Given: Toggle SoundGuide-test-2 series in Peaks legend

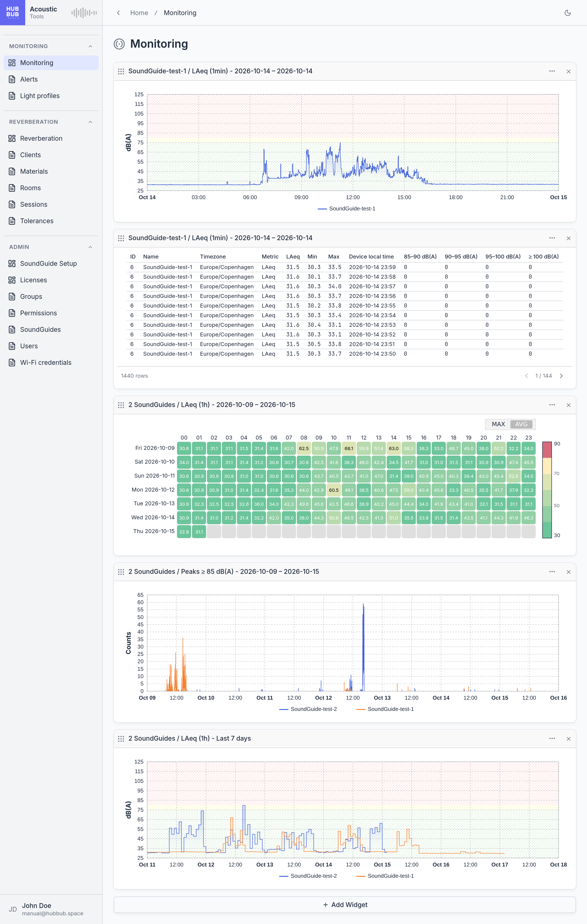Looking at the screenshot, I should tap(308, 709).
